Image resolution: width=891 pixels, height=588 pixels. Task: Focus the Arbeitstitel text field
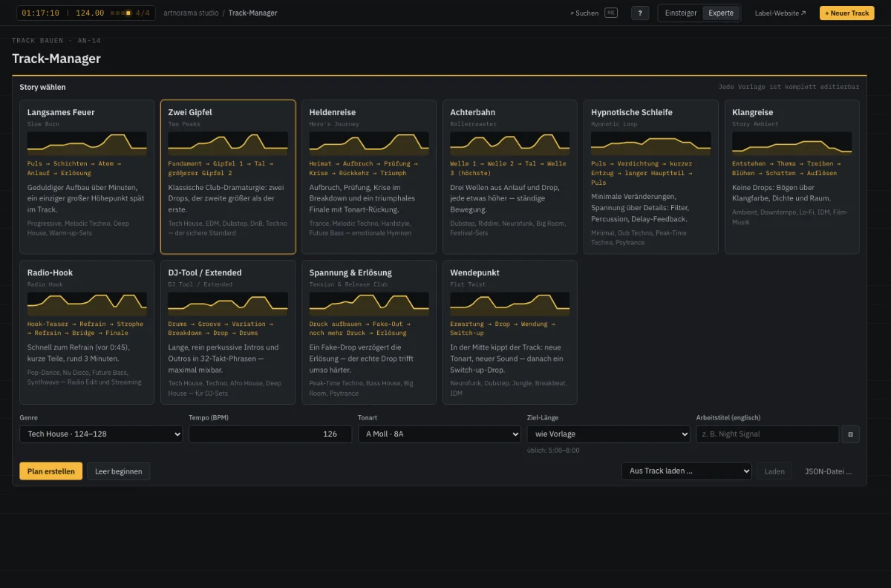point(768,434)
